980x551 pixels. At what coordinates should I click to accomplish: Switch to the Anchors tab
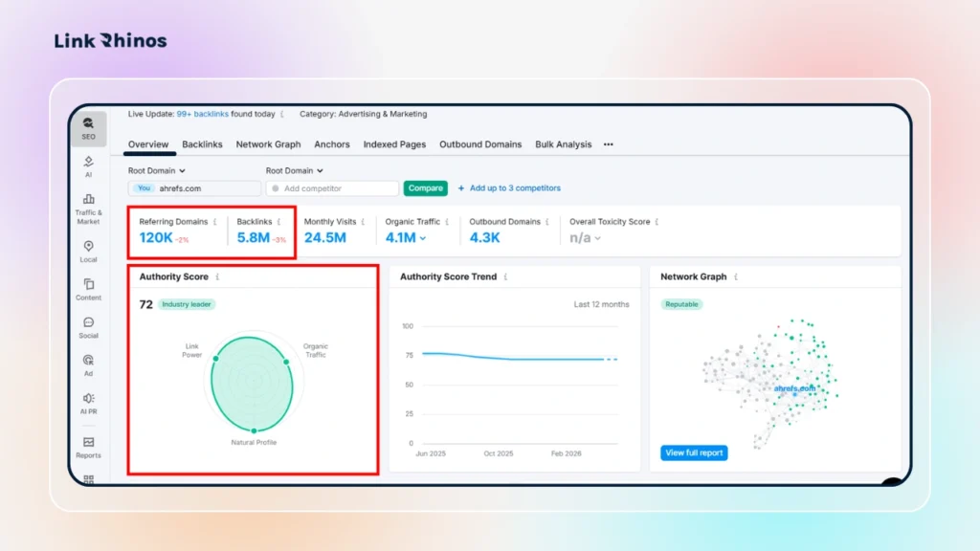coord(332,144)
